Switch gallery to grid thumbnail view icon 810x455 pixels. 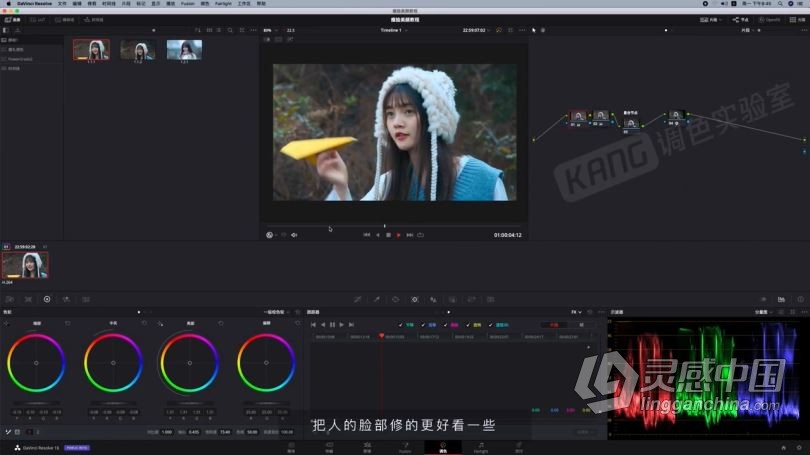click(209, 30)
